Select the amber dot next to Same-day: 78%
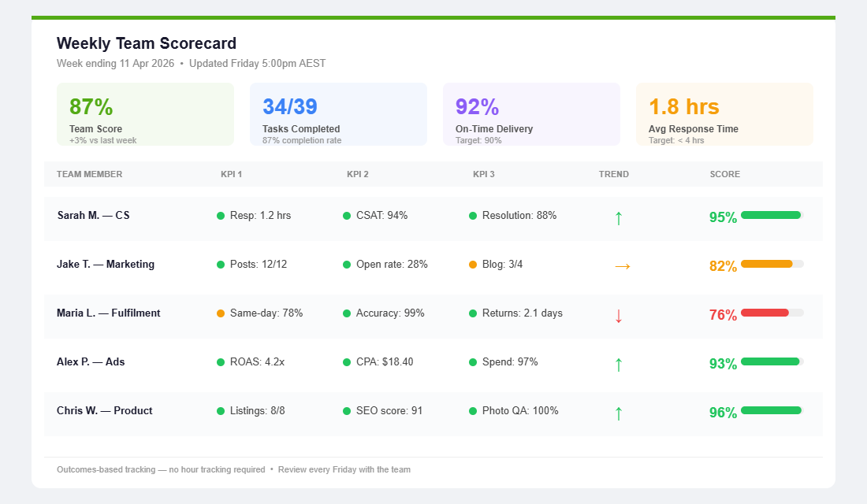 pyautogui.click(x=219, y=313)
